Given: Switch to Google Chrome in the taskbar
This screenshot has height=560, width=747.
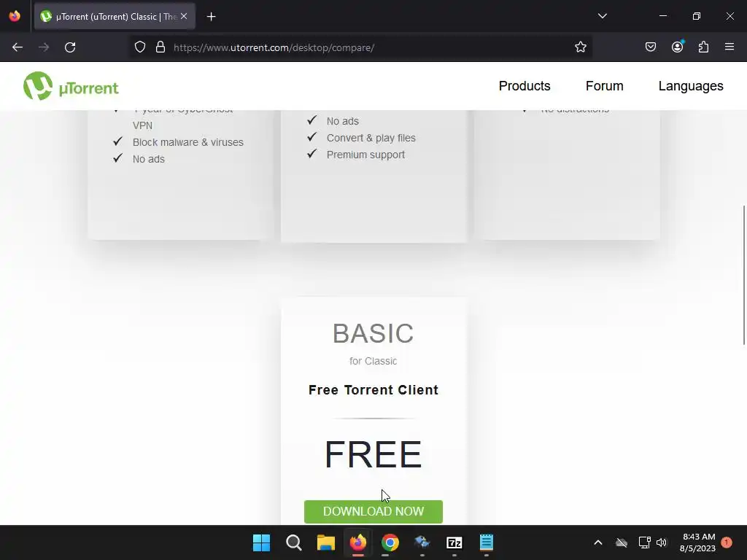Looking at the screenshot, I should (390, 542).
